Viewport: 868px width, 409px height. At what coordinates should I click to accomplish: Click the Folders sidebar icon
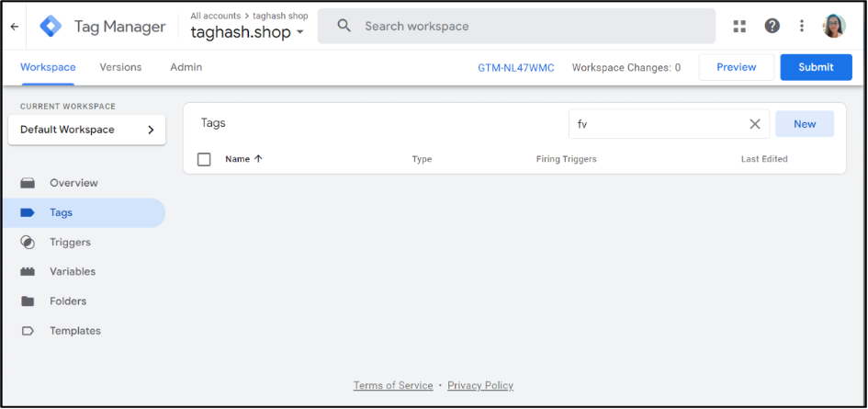(x=28, y=301)
